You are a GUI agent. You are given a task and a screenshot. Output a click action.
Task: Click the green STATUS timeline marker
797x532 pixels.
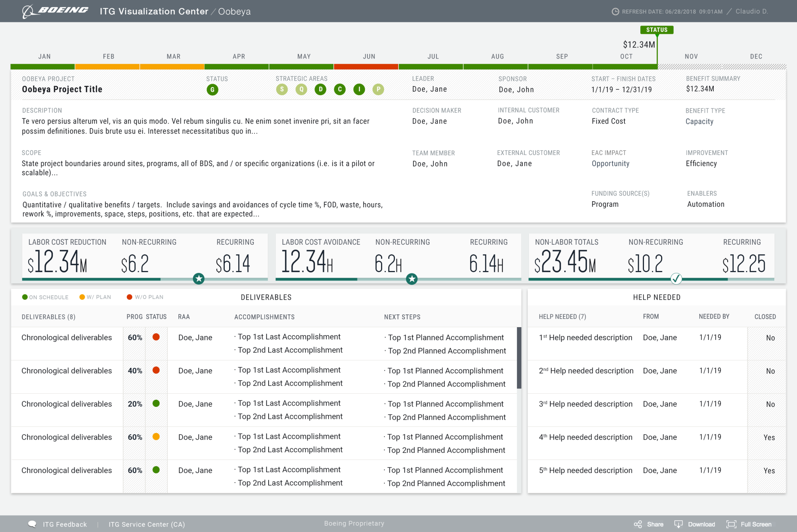(x=657, y=30)
